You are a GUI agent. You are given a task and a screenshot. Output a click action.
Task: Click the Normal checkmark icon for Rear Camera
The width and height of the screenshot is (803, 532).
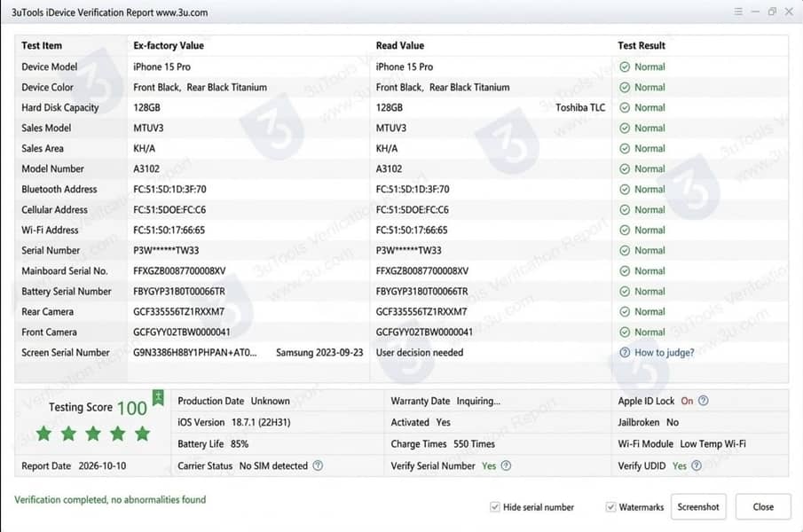point(625,311)
